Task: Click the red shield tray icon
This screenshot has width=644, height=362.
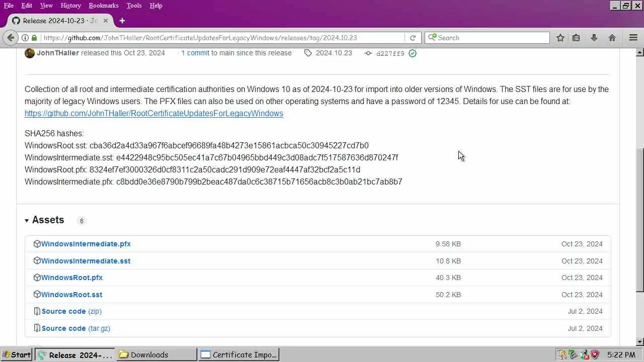Action: pyautogui.click(x=595, y=354)
